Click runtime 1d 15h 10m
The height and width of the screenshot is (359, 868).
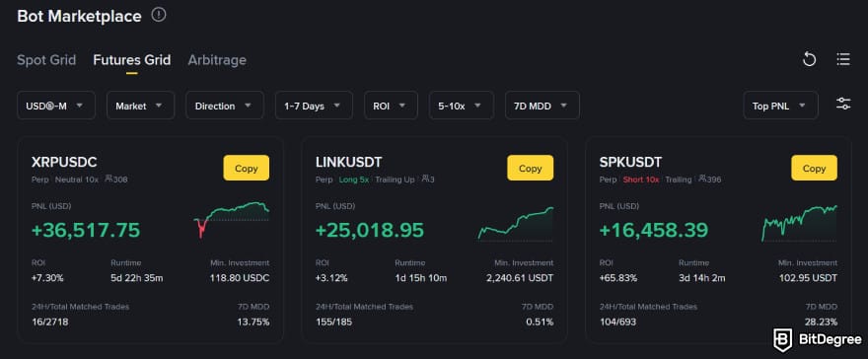tap(421, 278)
